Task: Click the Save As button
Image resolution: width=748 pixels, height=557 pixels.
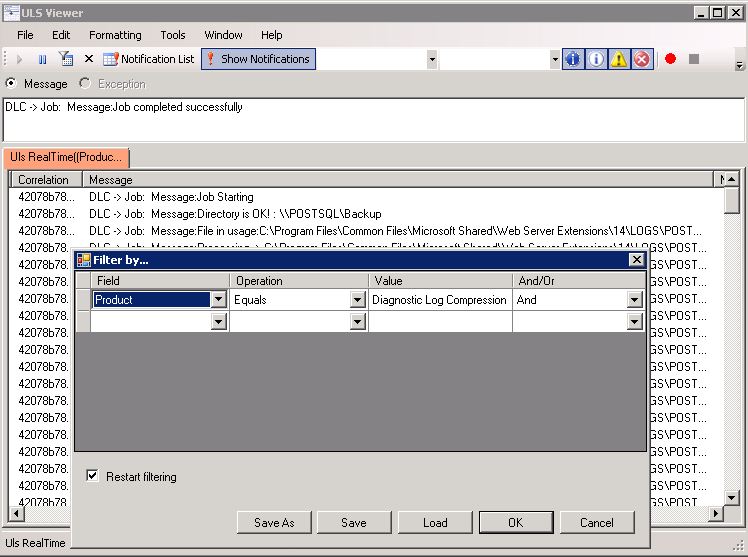Action: pyautogui.click(x=274, y=522)
